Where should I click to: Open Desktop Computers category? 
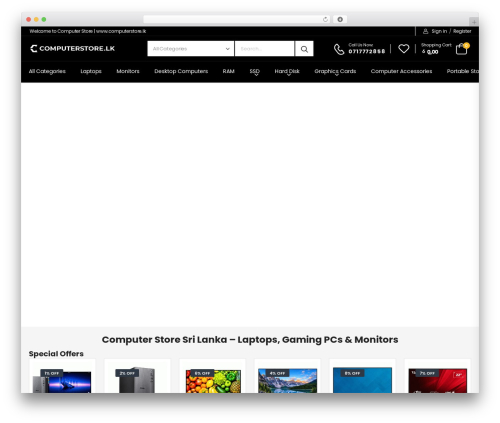[x=181, y=71]
